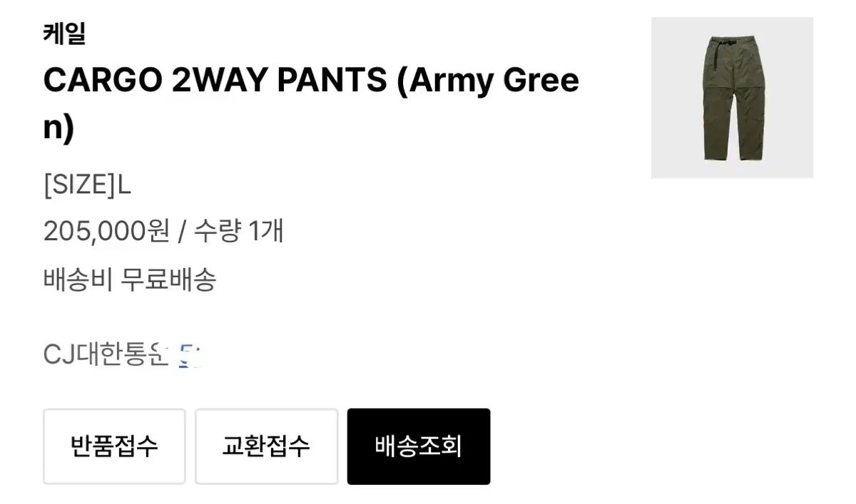Select the CJ대한통운 courier name
The height and width of the screenshot is (504, 856).
pyautogui.click(x=105, y=354)
